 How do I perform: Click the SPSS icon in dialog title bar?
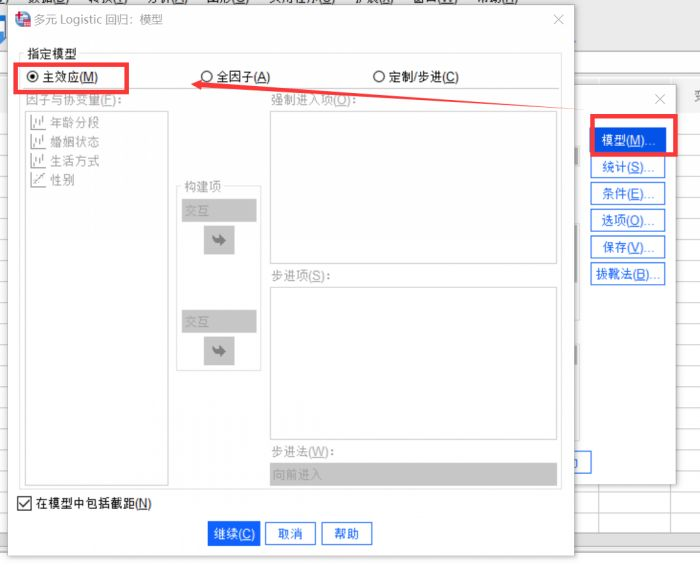[22, 19]
